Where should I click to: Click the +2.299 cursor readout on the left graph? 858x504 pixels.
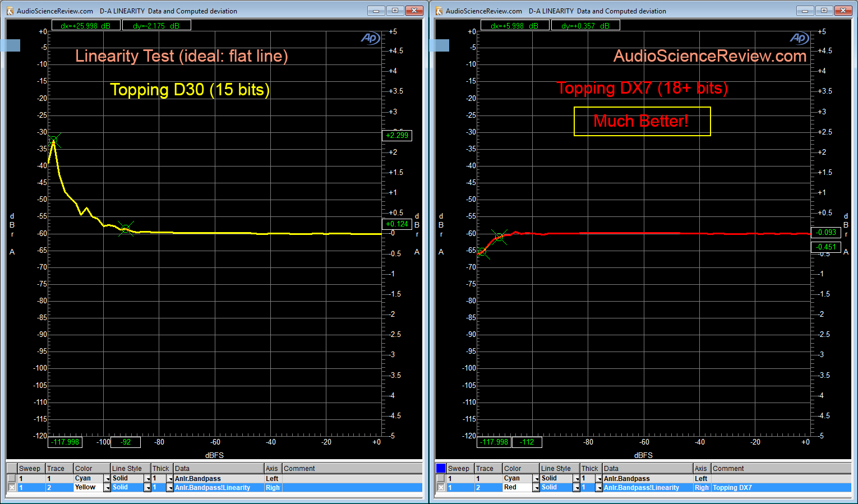[x=397, y=135]
